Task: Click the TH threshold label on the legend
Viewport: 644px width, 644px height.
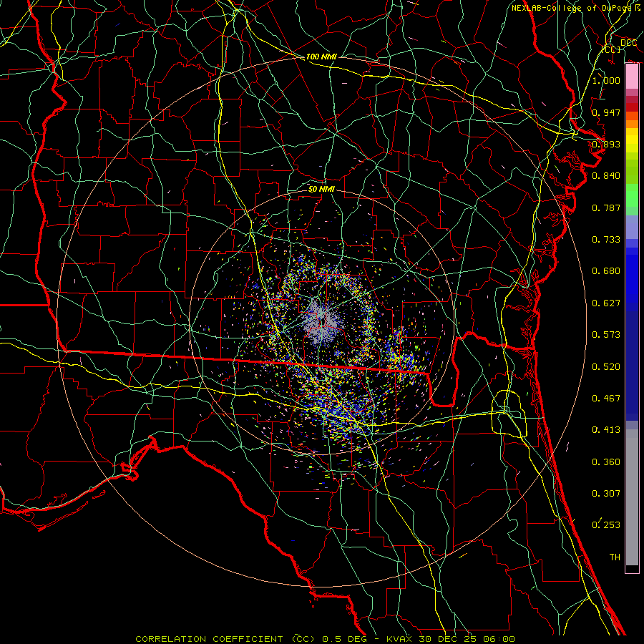Action: [615, 557]
